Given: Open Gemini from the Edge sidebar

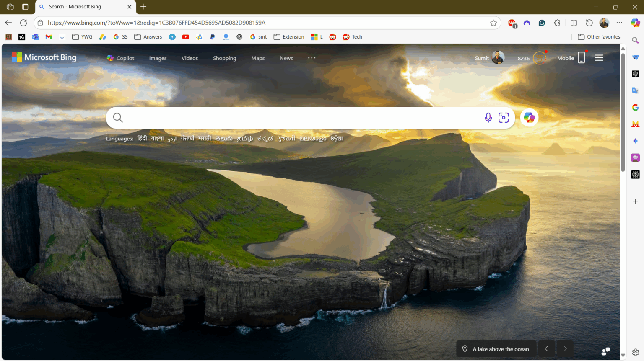Looking at the screenshot, I should tap(635, 141).
